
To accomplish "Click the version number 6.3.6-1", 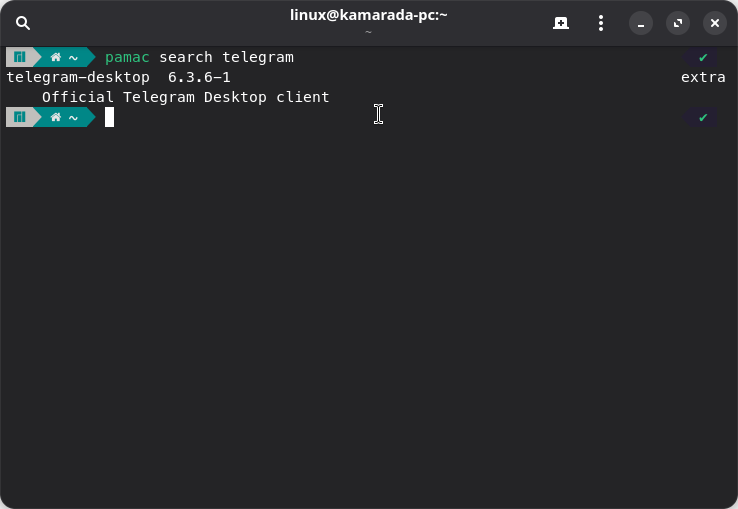I will (x=199, y=77).
